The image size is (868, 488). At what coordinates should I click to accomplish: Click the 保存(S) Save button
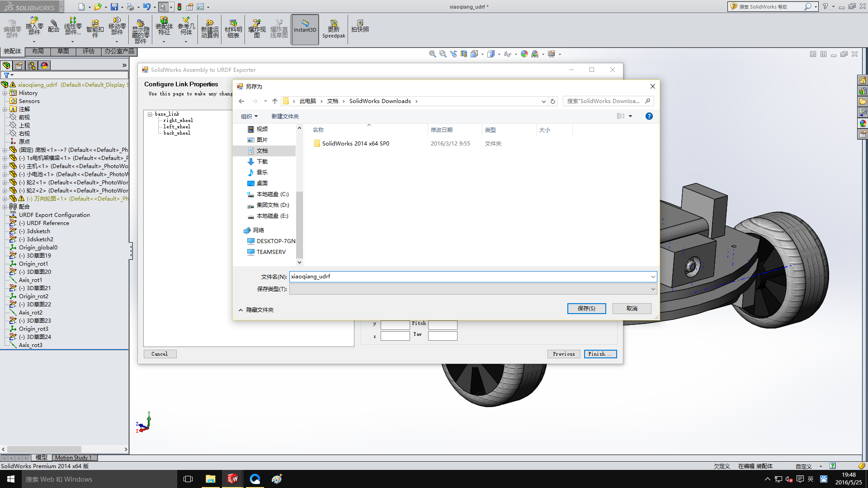(x=586, y=309)
